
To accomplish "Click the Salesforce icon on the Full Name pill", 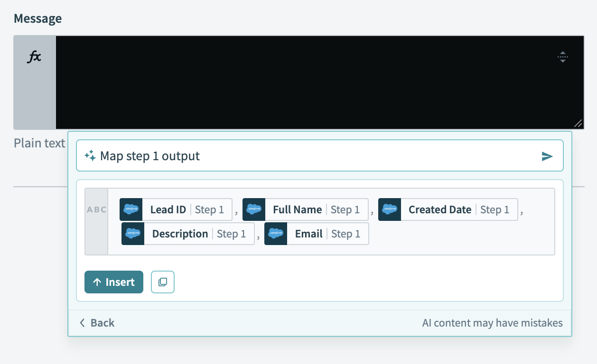I will (x=254, y=209).
